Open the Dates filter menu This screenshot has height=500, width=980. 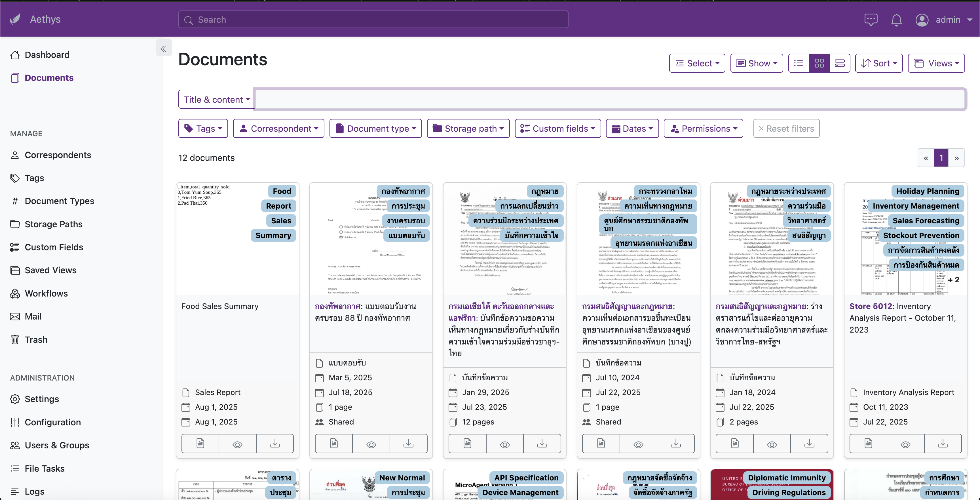point(632,128)
